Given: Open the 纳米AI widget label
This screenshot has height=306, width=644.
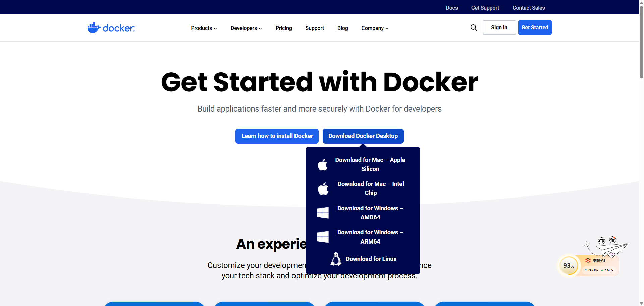Looking at the screenshot, I should tap(595, 260).
